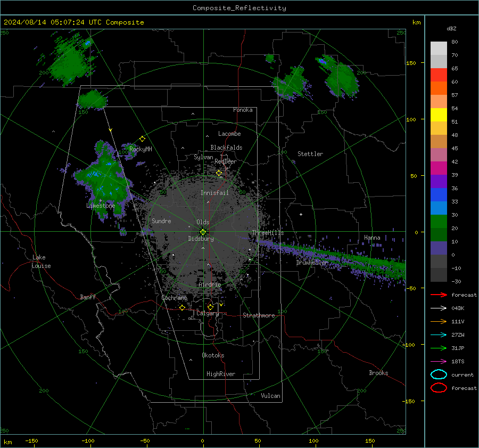Click the Brooks city label
The width and height of the screenshot is (479, 448).
point(378,373)
